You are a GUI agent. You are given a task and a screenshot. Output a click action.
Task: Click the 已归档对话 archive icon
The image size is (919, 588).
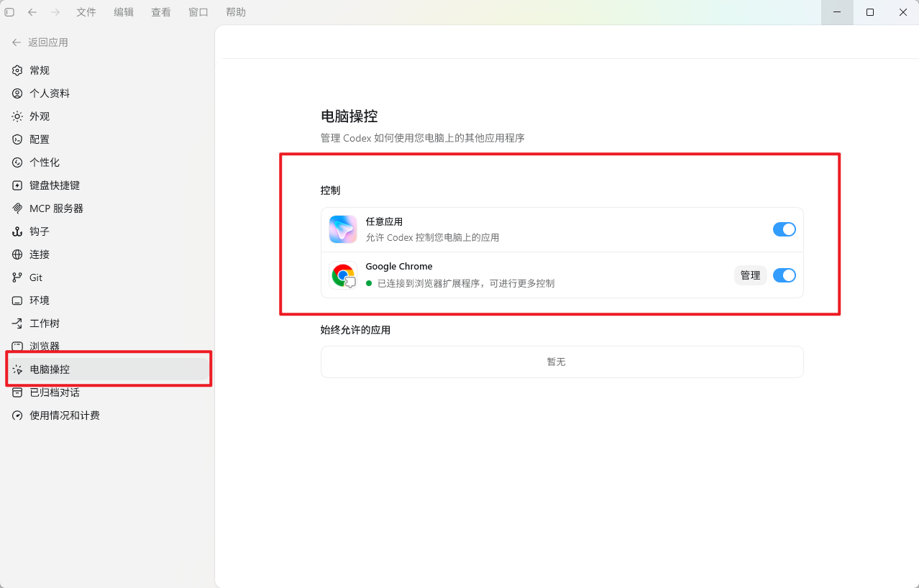point(17,392)
